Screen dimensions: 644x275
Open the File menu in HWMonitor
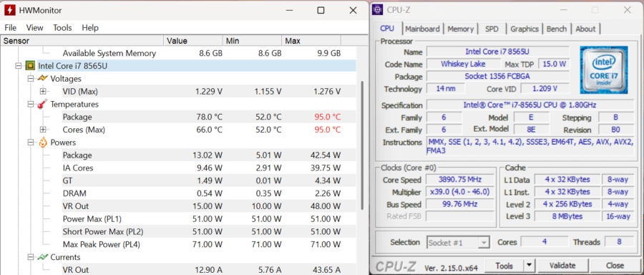[x=10, y=28]
